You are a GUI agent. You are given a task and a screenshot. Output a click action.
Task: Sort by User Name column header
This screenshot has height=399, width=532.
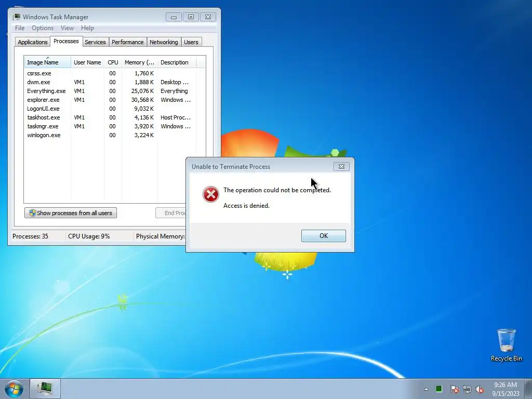(87, 62)
